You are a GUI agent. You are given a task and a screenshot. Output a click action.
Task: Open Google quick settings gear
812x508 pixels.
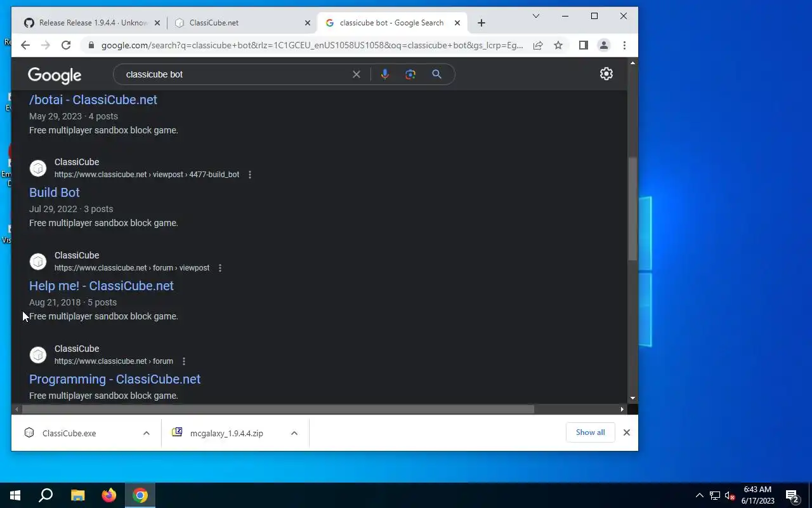[606, 74]
